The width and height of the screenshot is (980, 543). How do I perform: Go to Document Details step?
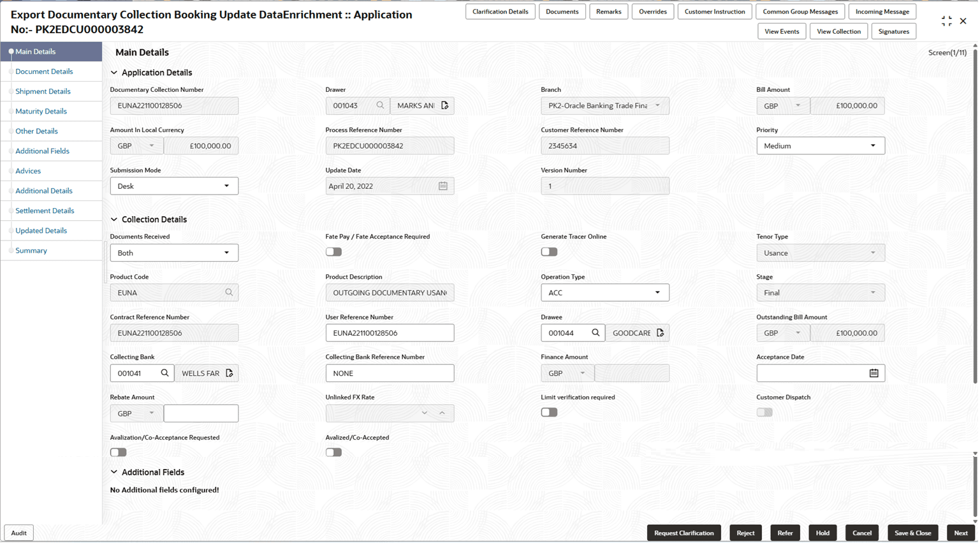tap(44, 71)
